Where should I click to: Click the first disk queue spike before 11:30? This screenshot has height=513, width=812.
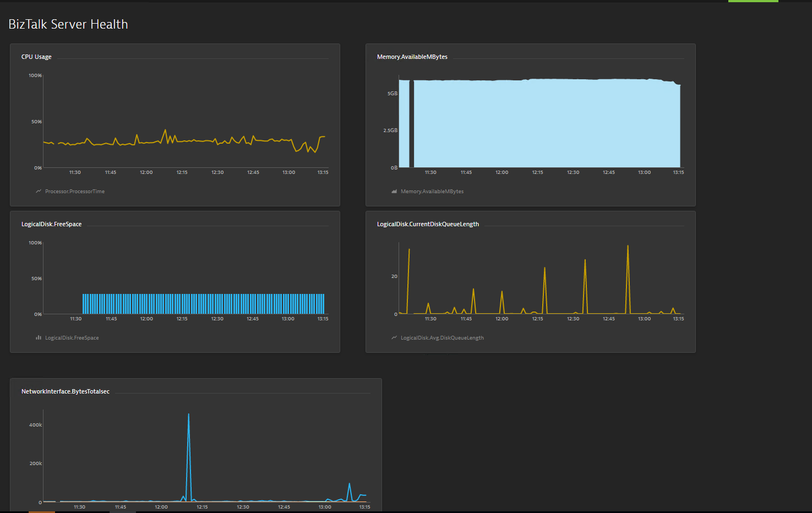pyautogui.click(x=408, y=281)
